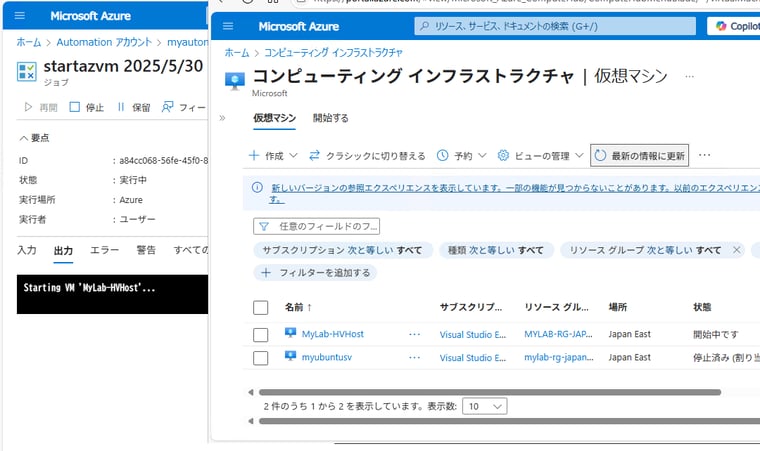Go to ホーム breadcrumb in VM window
760x451 pixels.
(x=237, y=52)
